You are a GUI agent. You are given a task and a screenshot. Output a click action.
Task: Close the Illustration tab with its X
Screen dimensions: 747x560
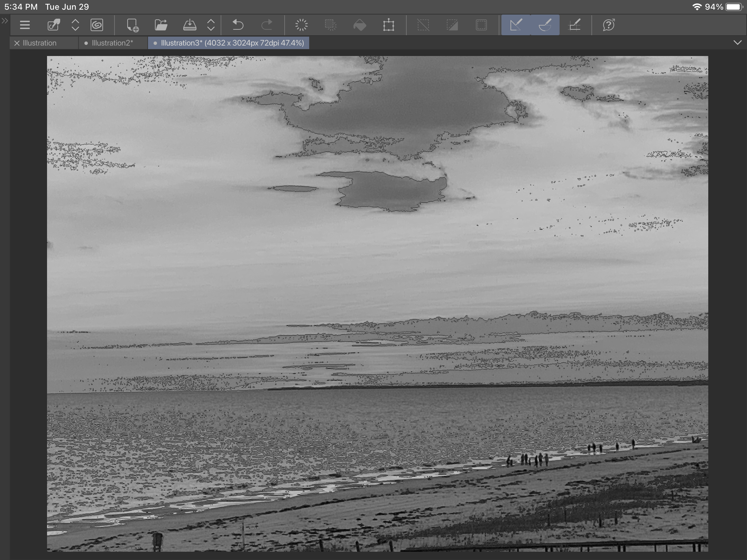17,43
